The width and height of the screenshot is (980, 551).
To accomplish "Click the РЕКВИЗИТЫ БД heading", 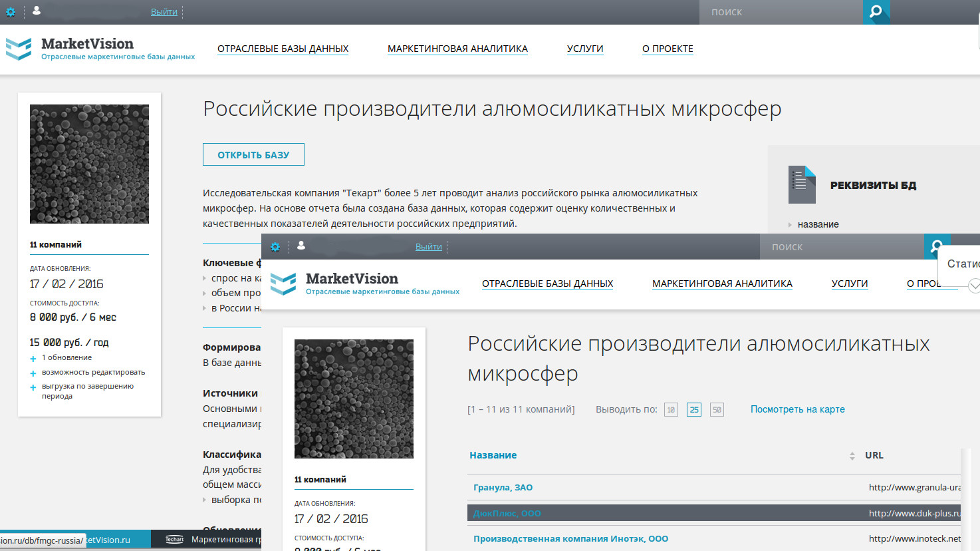I will tap(873, 185).
